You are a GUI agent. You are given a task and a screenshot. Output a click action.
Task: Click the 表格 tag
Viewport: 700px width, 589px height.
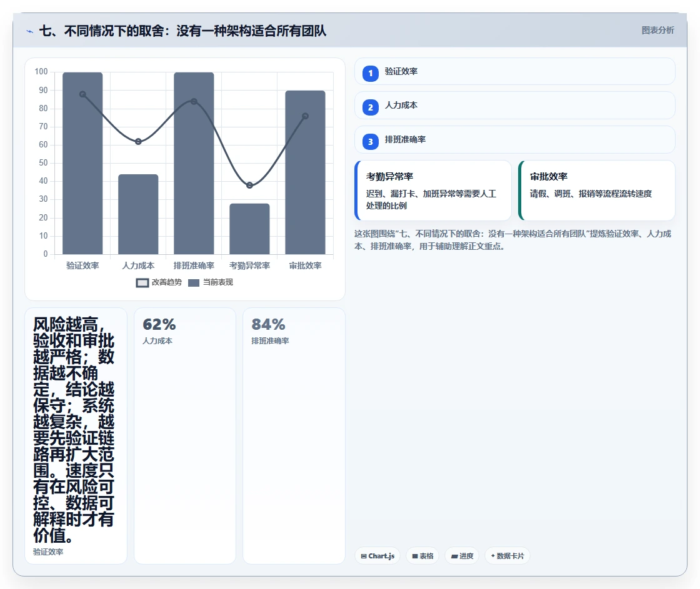[x=422, y=556]
